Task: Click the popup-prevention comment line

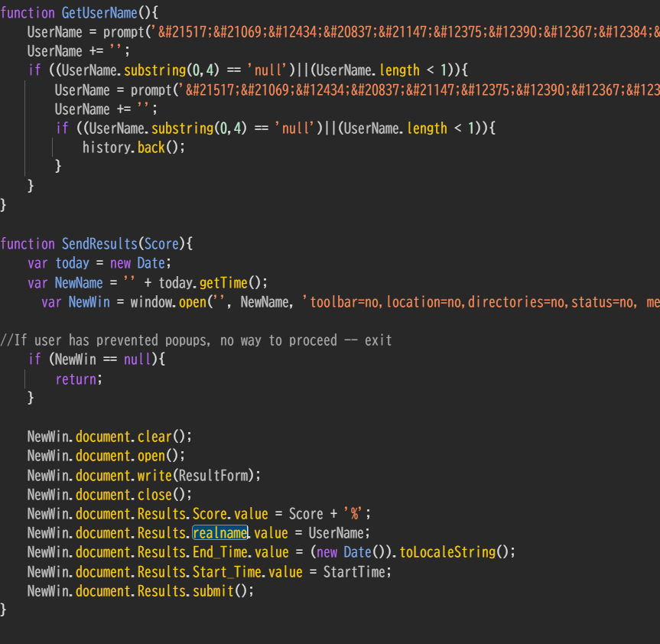Action: [x=196, y=340]
